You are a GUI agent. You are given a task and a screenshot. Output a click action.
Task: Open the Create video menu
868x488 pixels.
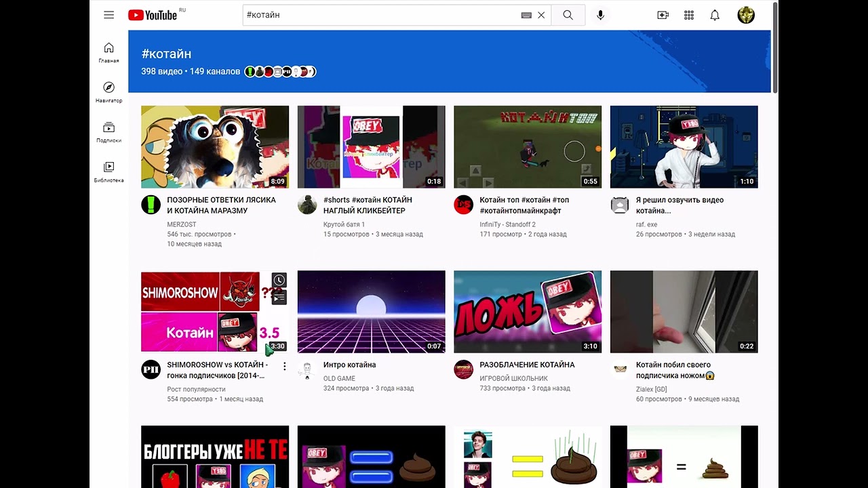tap(663, 15)
